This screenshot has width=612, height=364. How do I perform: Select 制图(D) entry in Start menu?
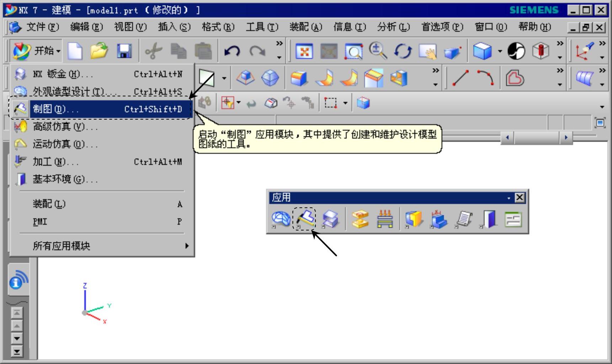[102, 109]
